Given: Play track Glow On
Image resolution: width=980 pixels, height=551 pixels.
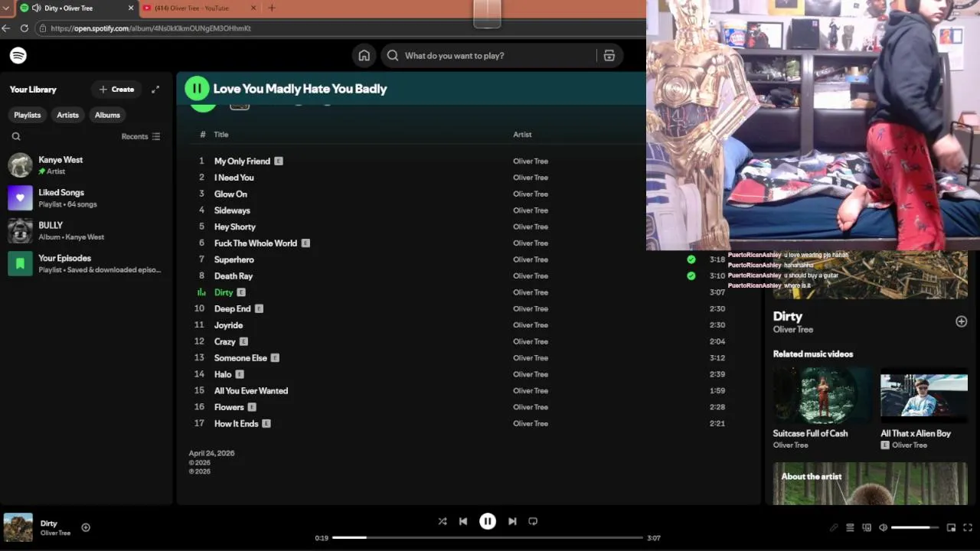Looking at the screenshot, I should 230,194.
